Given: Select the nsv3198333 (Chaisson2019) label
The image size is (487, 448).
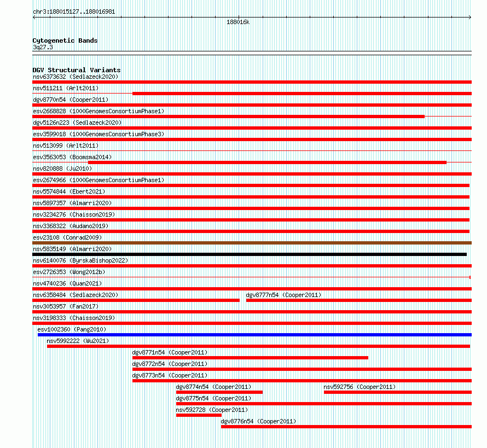Looking at the screenshot, I should [74, 318].
